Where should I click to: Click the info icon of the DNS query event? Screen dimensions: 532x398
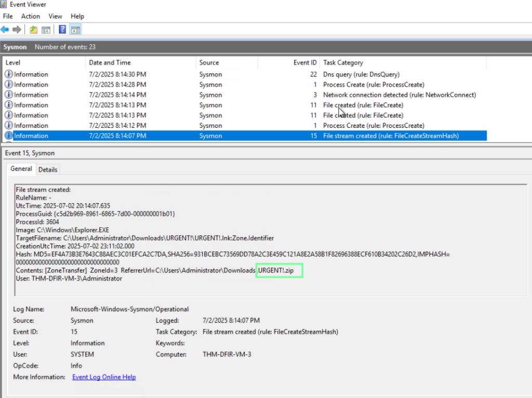tap(8, 74)
